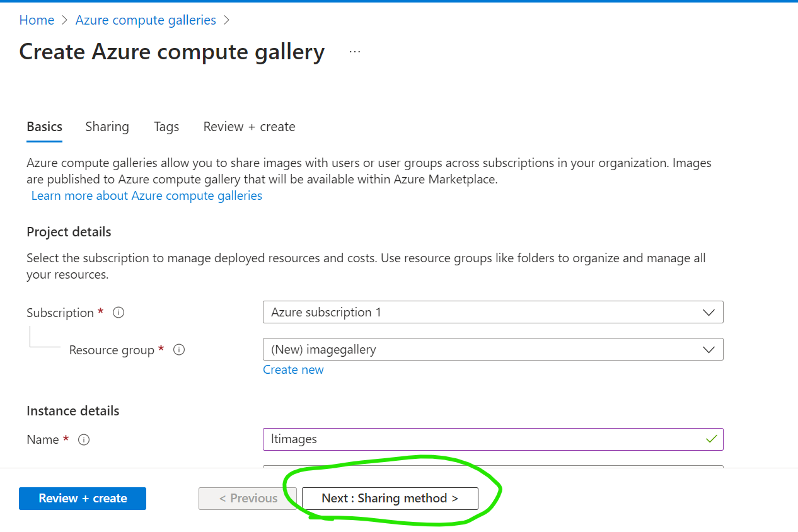
Task: Click the blue Review + create button
Action: tap(83, 499)
